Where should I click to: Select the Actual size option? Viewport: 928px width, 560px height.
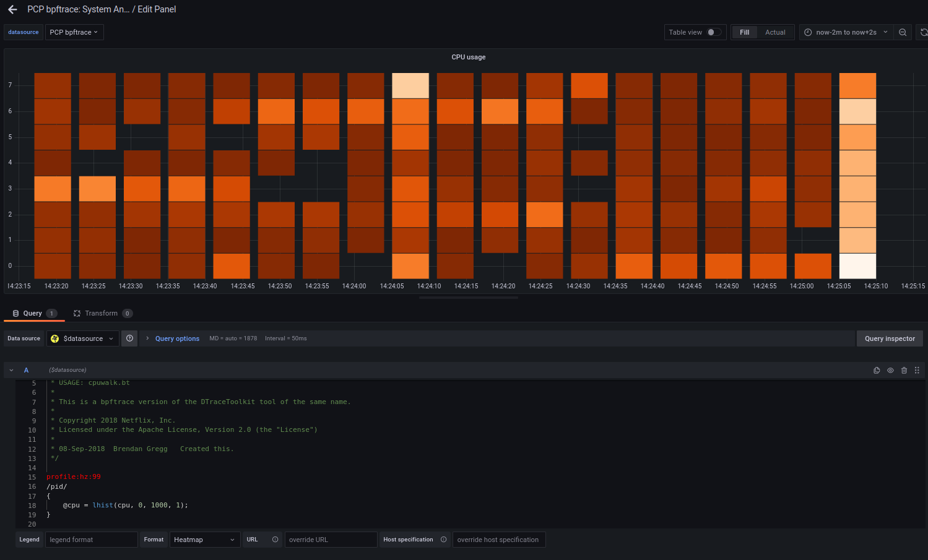pos(774,32)
